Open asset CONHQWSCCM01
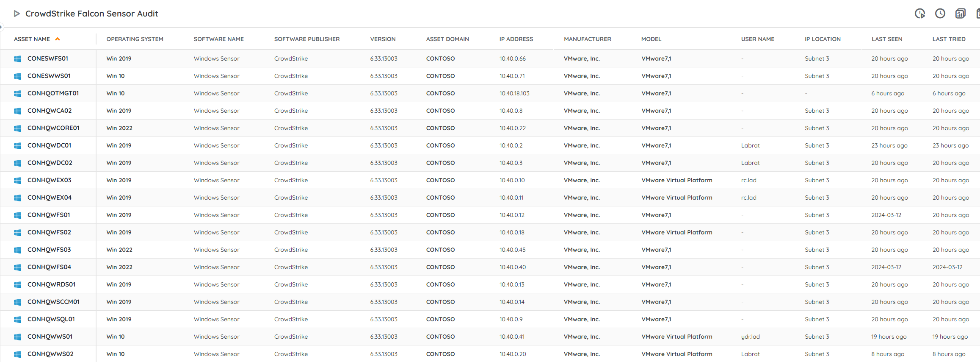 click(53, 302)
